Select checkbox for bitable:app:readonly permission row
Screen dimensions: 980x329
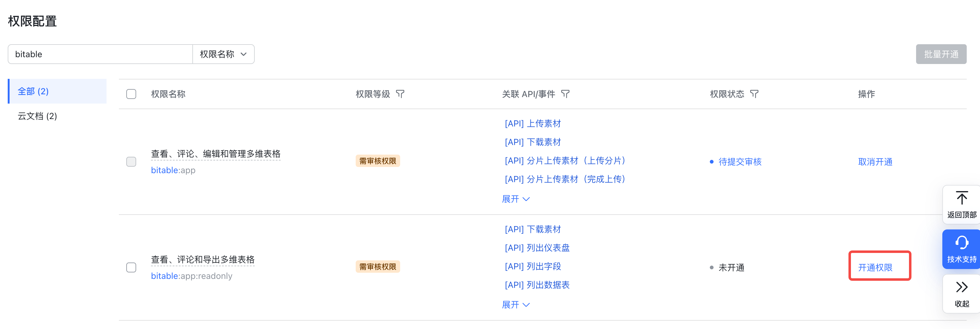[131, 268]
